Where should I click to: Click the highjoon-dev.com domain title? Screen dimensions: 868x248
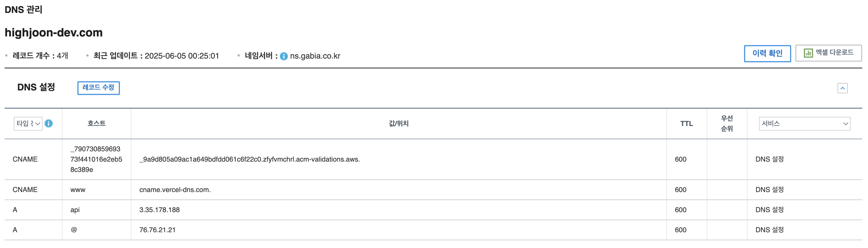53,33
